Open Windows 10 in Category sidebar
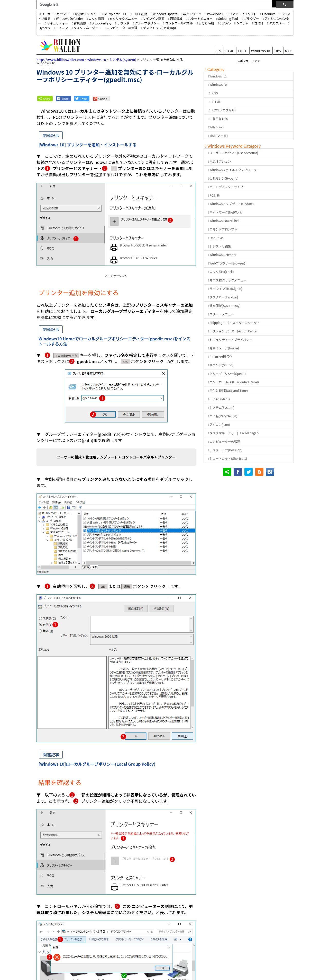This screenshot has height=980, width=330. [x=248, y=84]
